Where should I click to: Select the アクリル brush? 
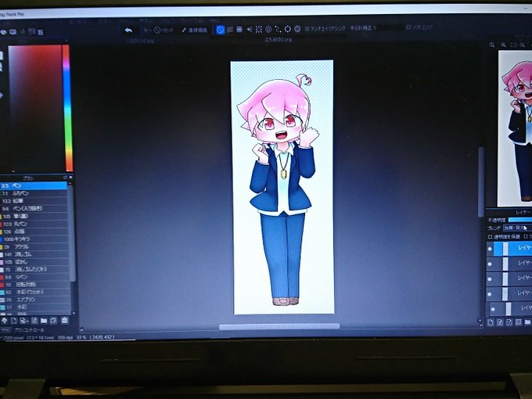pyautogui.click(x=34, y=247)
